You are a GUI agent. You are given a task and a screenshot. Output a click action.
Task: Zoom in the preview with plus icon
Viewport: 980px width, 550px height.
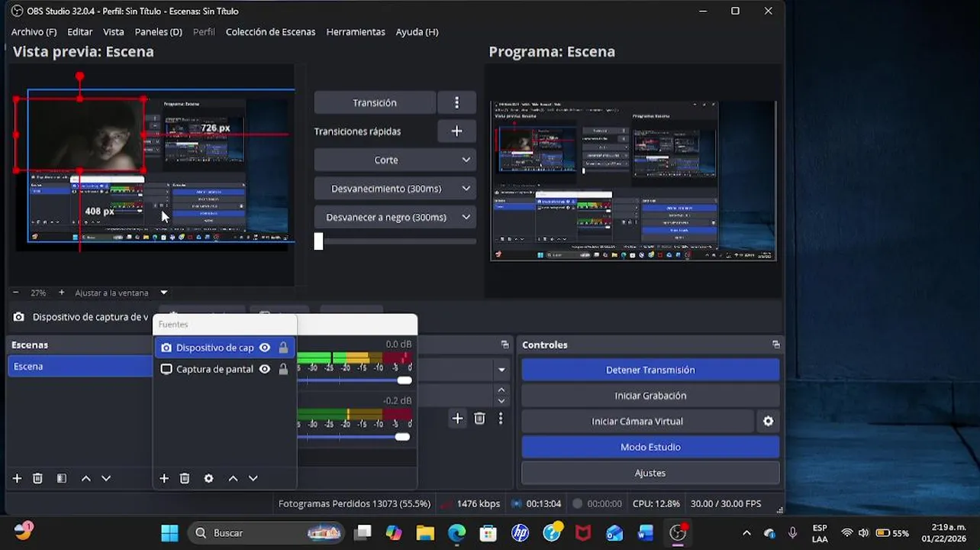coord(61,293)
